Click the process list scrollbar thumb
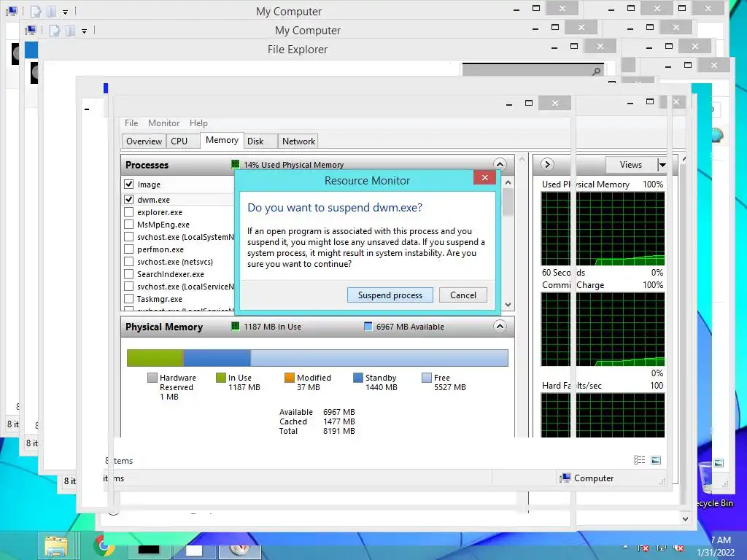The width and height of the screenshot is (747, 560). point(508,203)
